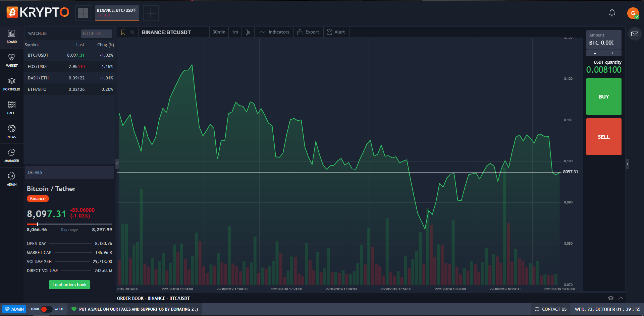This screenshot has height=316, width=644.
Task: Sort watchlist by Last column
Action: (x=80, y=45)
